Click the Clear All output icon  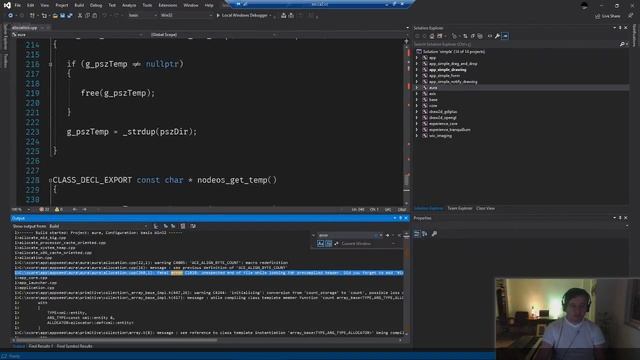(x=183, y=226)
